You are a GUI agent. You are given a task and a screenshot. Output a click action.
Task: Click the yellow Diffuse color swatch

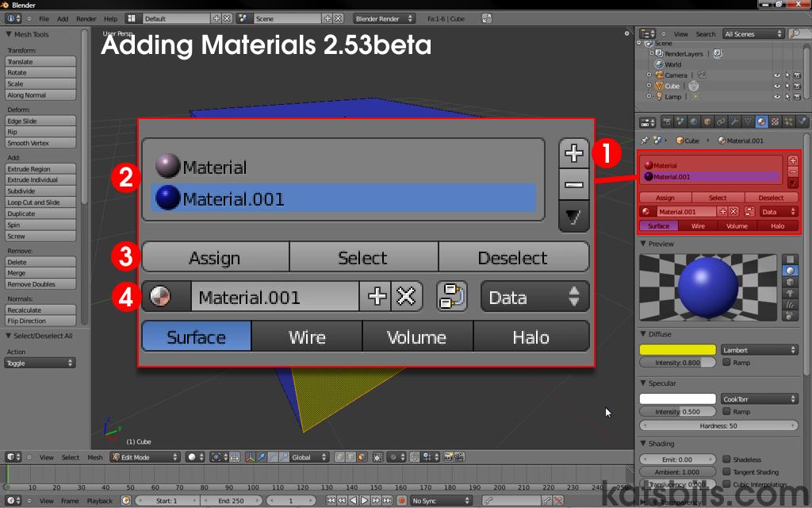point(677,350)
